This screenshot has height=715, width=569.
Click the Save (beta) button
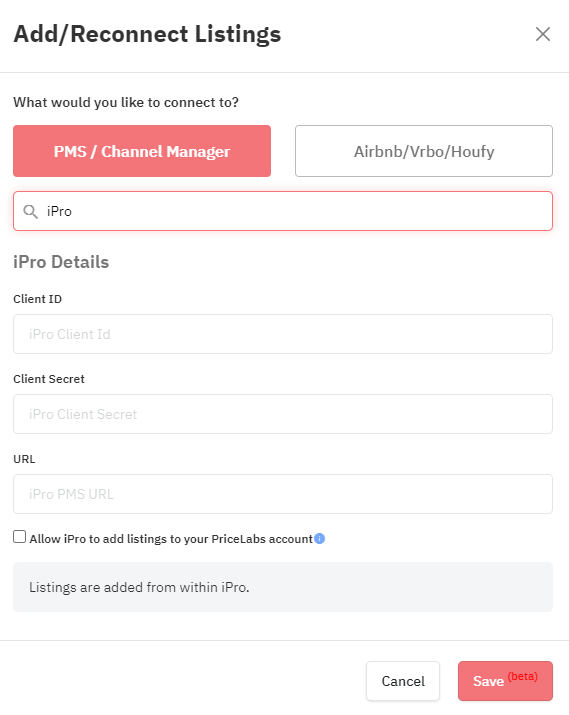click(505, 681)
